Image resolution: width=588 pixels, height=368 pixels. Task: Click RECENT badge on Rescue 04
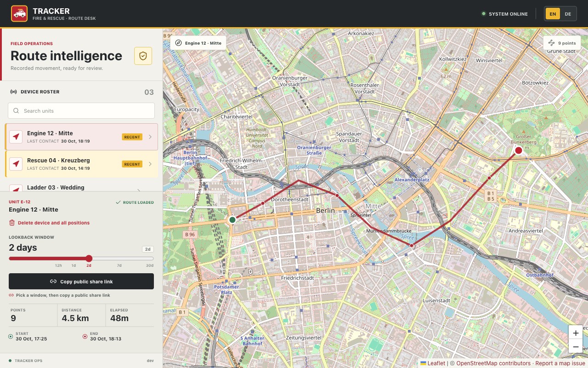(132, 164)
